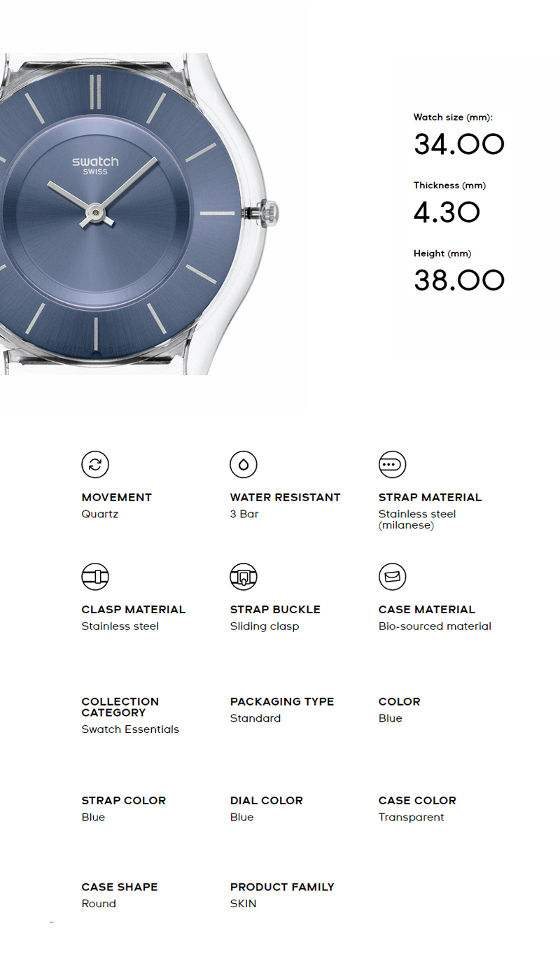Image resolution: width=560 pixels, height=980 pixels.
Task: Click the Swatch Swiss logo on dial
Action: coord(95,165)
